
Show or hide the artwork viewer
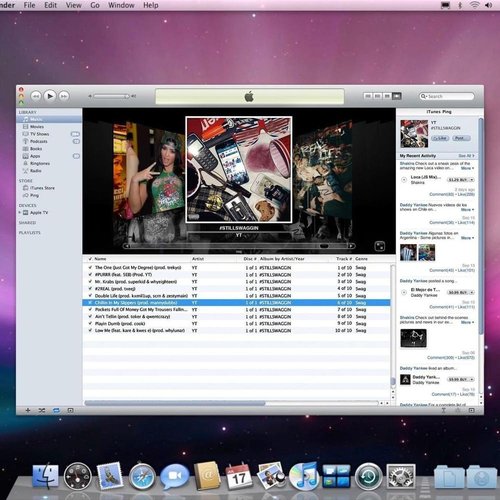pos(70,410)
